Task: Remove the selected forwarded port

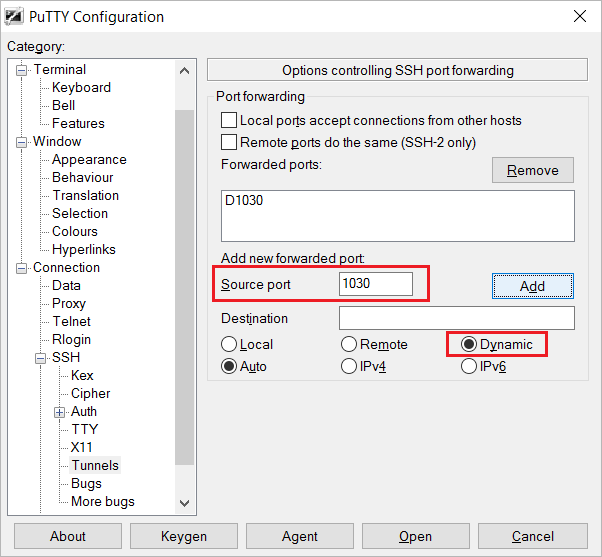Action: point(533,170)
